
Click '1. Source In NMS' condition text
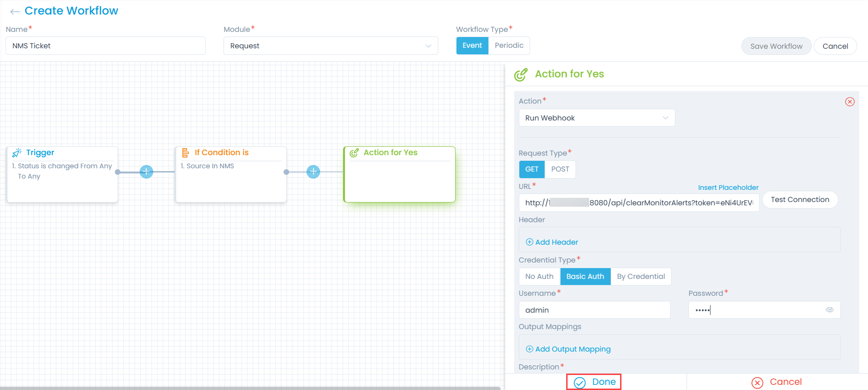[207, 166]
